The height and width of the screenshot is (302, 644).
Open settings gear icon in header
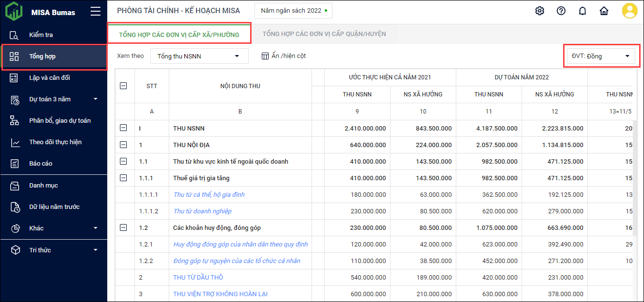coord(540,11)
